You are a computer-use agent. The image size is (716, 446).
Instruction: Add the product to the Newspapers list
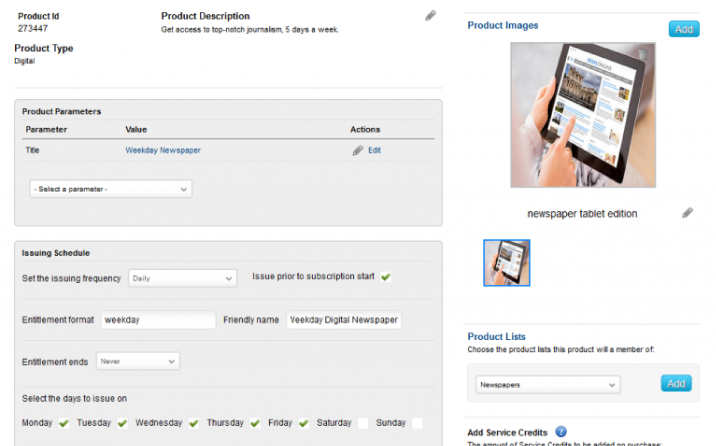tap(675, 383)
